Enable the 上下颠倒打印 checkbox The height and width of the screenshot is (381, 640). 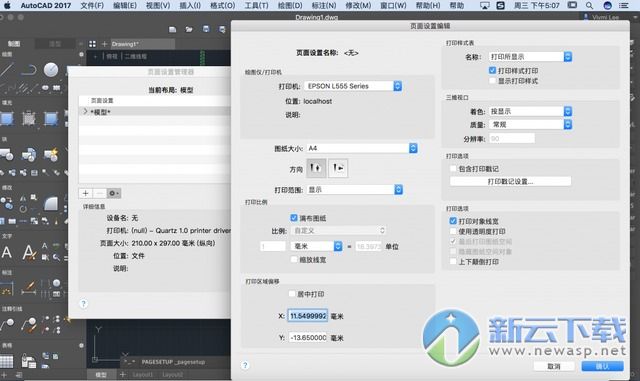[x=453, y=261]
